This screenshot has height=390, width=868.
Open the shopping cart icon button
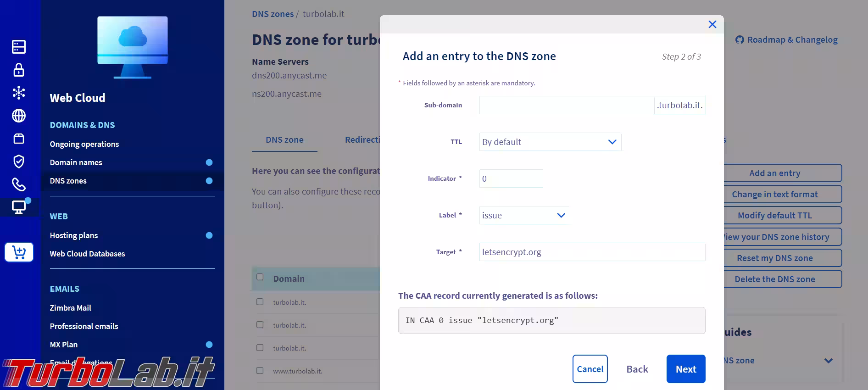(19, 252)
